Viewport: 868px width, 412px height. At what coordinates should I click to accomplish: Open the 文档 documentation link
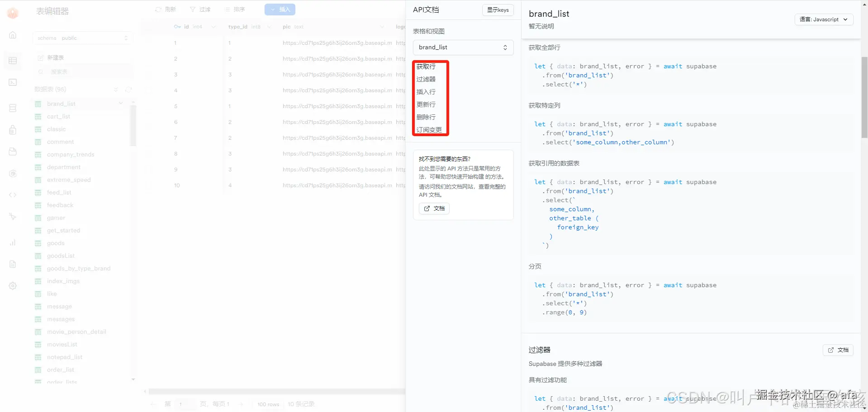point(433,208)
